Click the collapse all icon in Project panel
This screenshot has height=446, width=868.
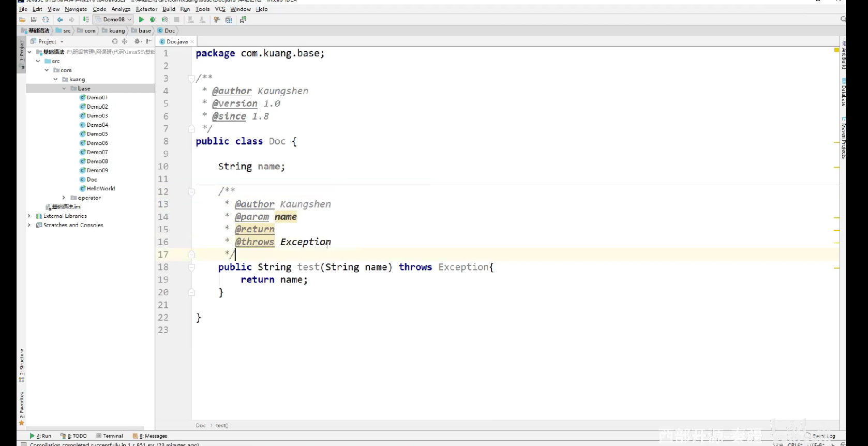coord(125,41)
